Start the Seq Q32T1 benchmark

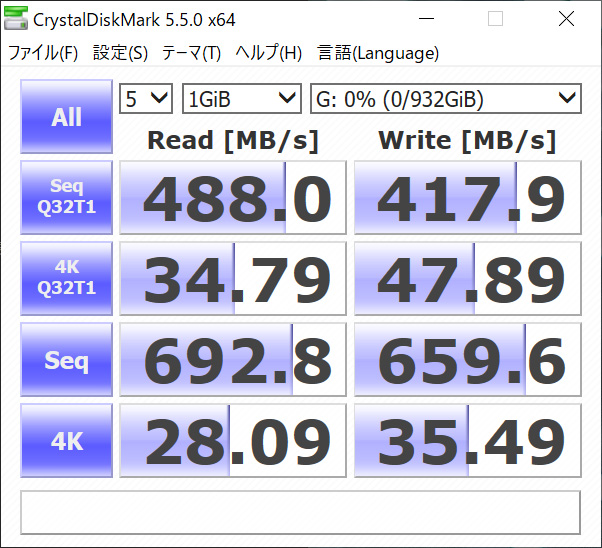[66, 197]
